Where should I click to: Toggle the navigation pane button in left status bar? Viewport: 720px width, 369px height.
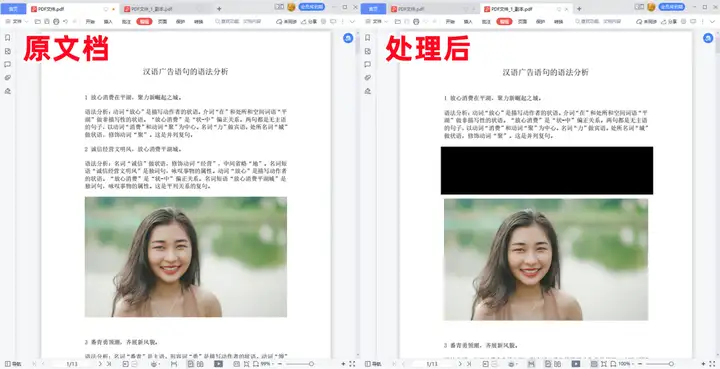pos(13,363)
